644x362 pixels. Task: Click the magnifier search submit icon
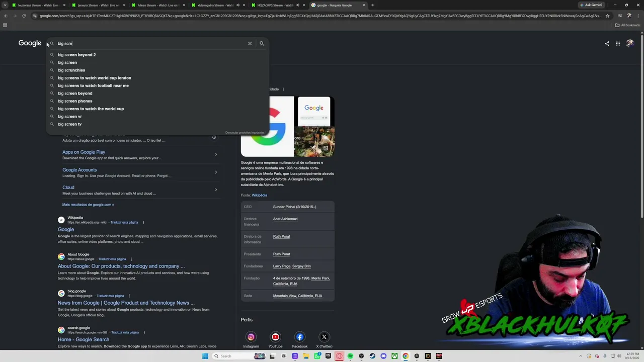point(262,43)
